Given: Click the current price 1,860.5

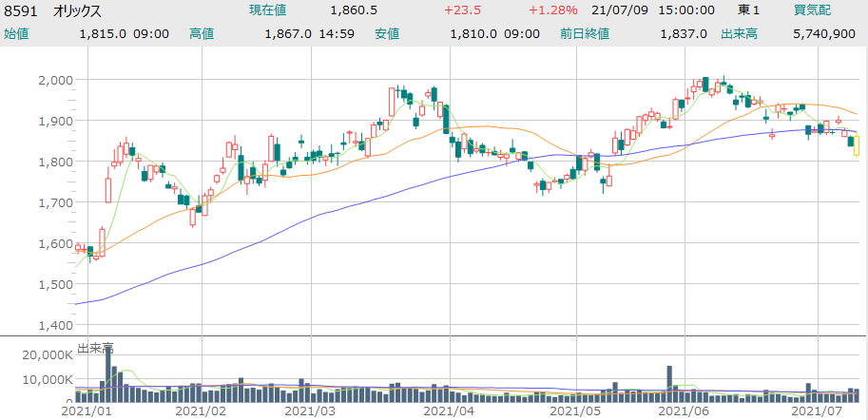Looking at the screenshot, I should point(354,10).
